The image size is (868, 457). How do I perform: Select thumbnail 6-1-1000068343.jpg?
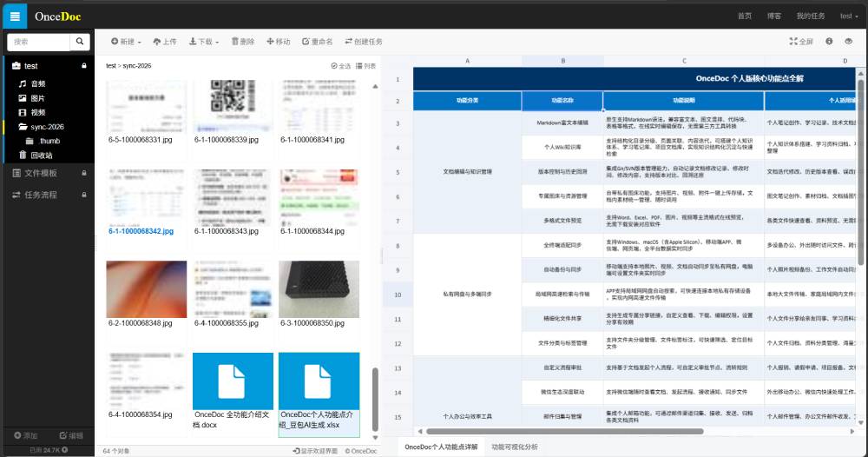pyautogui.click(x=233, y=198)
